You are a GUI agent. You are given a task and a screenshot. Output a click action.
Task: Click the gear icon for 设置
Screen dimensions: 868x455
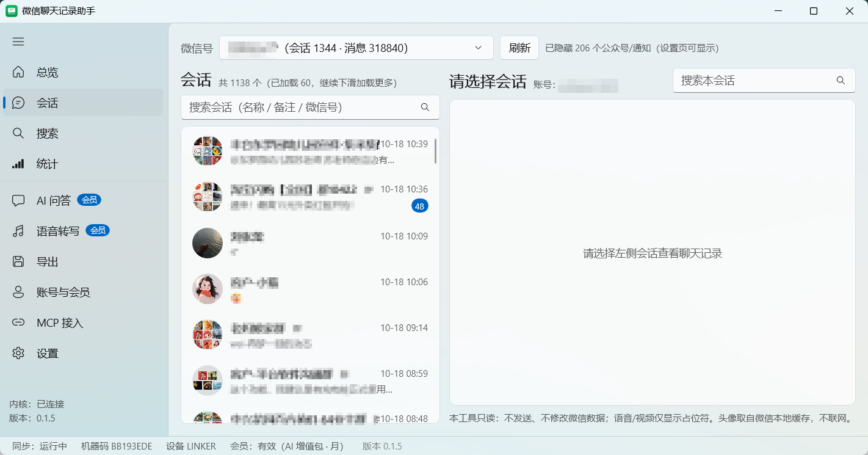point(18,353)
